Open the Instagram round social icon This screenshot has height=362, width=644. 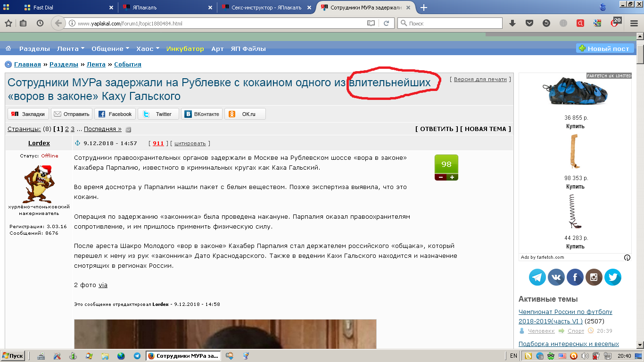[594, 277]
